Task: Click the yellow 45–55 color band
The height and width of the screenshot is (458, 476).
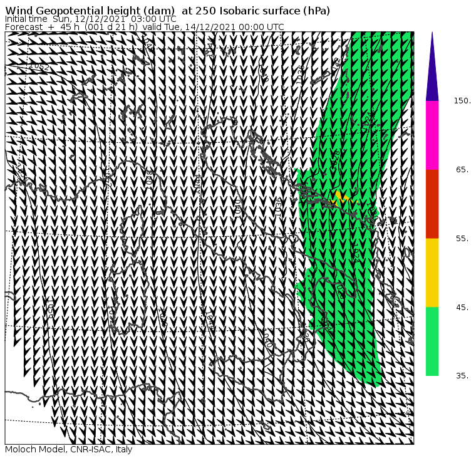Action: [432, 273]
